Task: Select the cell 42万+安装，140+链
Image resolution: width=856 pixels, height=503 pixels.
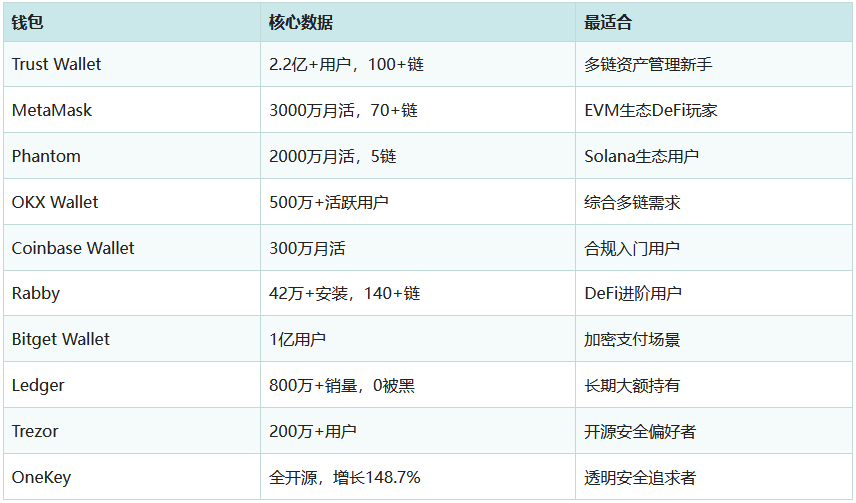Action: pos(418,293)
